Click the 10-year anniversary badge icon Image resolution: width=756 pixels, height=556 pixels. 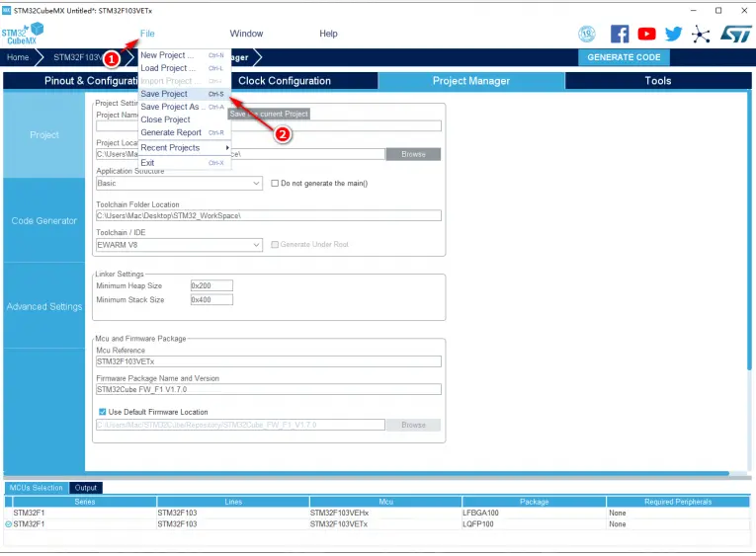point(587,34)
